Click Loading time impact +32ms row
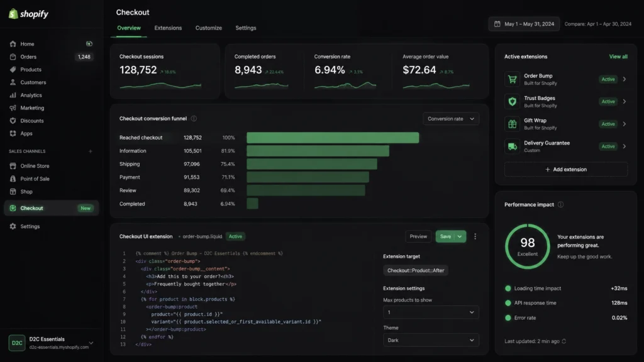The image size is (644, 362). point(566,288)
